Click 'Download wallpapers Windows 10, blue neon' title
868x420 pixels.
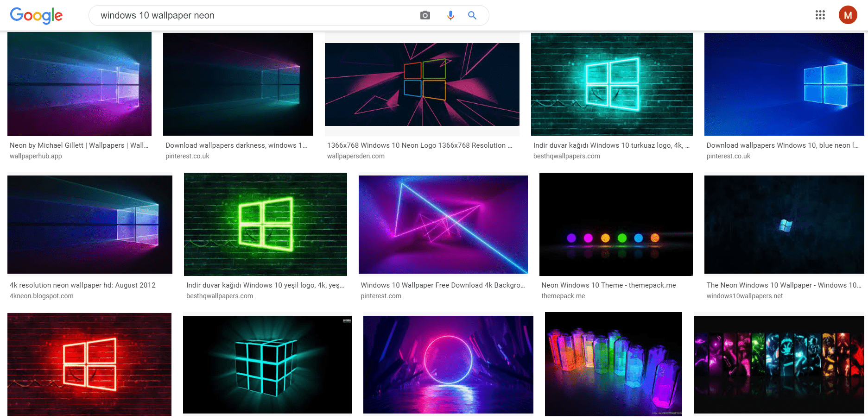click(x=783, y=145)
